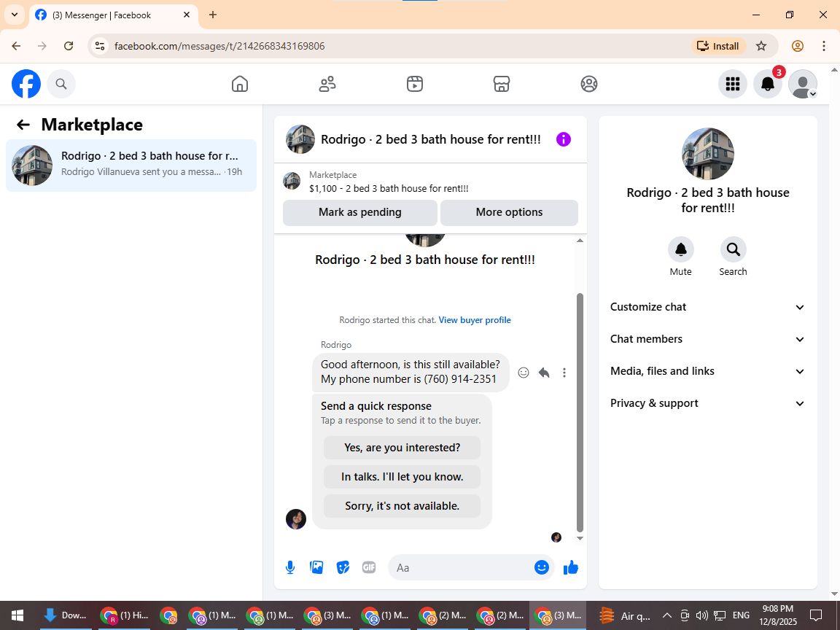The width and height of the screenshot is (840, 630).
Task: Reload the page
Action: (x=69, y=46)
